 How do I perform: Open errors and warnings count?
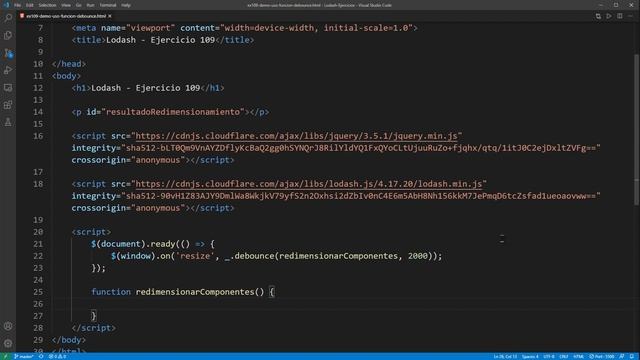tap(57, 356)
